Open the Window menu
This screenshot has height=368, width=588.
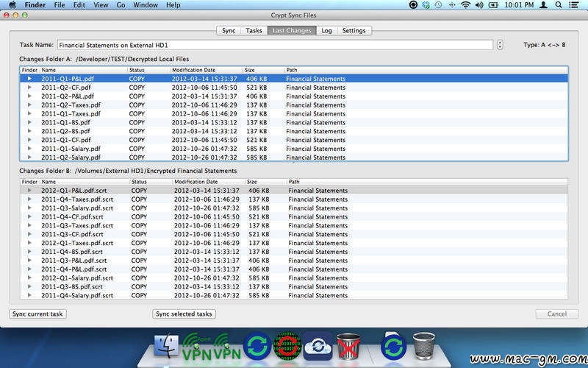click(x=146, y=5)
